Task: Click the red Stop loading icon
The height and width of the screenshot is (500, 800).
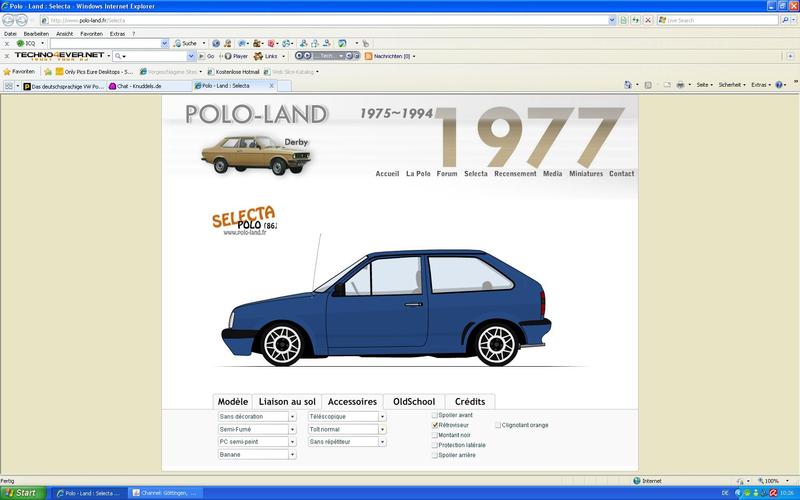Action: pos(647,20)
